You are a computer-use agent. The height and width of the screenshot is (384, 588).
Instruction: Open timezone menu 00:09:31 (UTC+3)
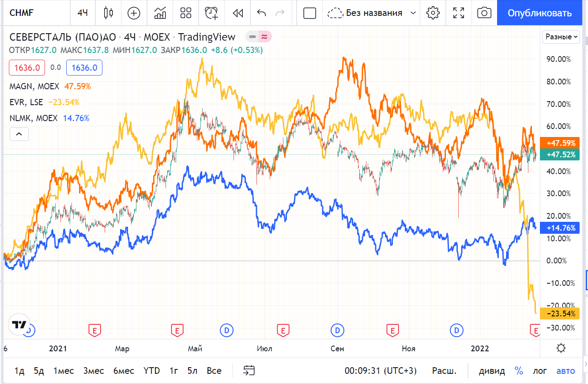coord(381,371)
